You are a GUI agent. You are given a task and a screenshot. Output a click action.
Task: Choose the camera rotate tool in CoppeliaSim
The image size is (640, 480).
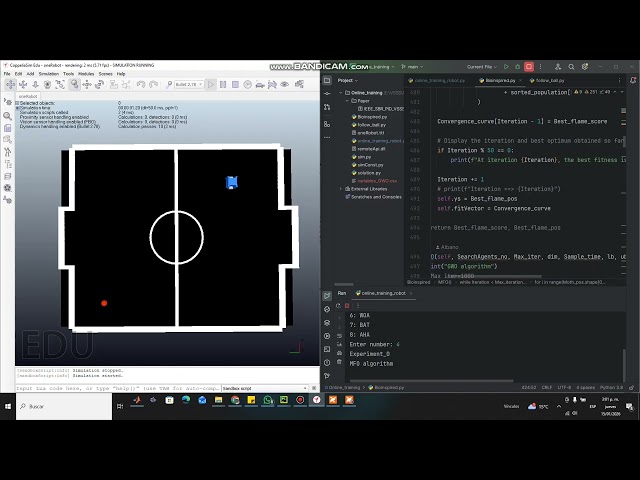[x=23, y=84]
